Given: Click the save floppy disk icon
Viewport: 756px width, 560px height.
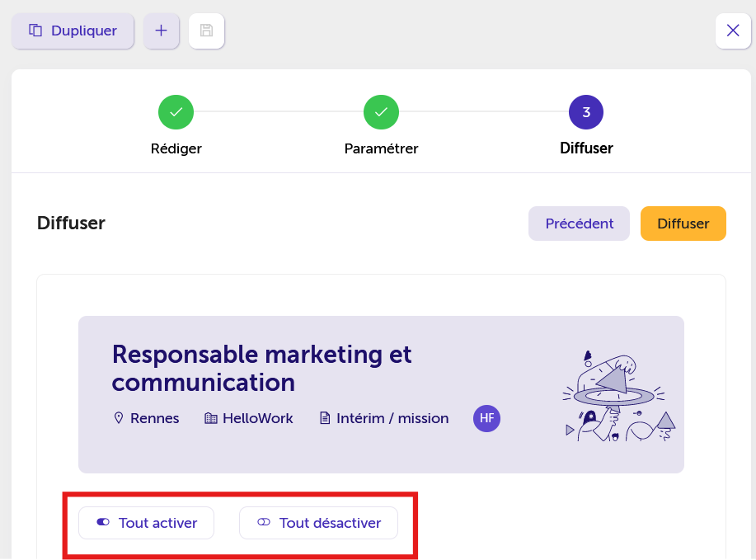Looking at the screenshot, I should coord(206,31).
